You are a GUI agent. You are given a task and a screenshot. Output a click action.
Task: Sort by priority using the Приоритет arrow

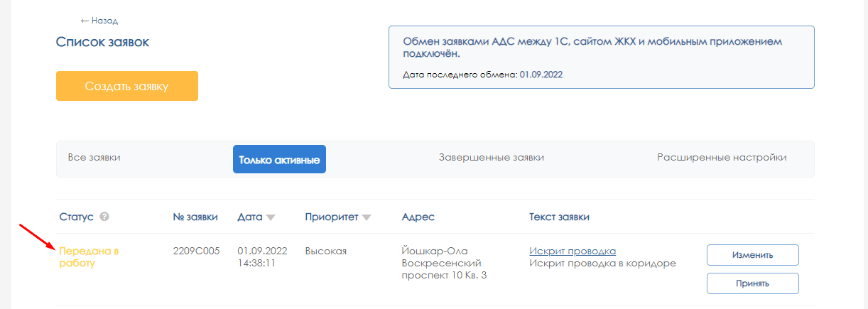pos(367,217)
